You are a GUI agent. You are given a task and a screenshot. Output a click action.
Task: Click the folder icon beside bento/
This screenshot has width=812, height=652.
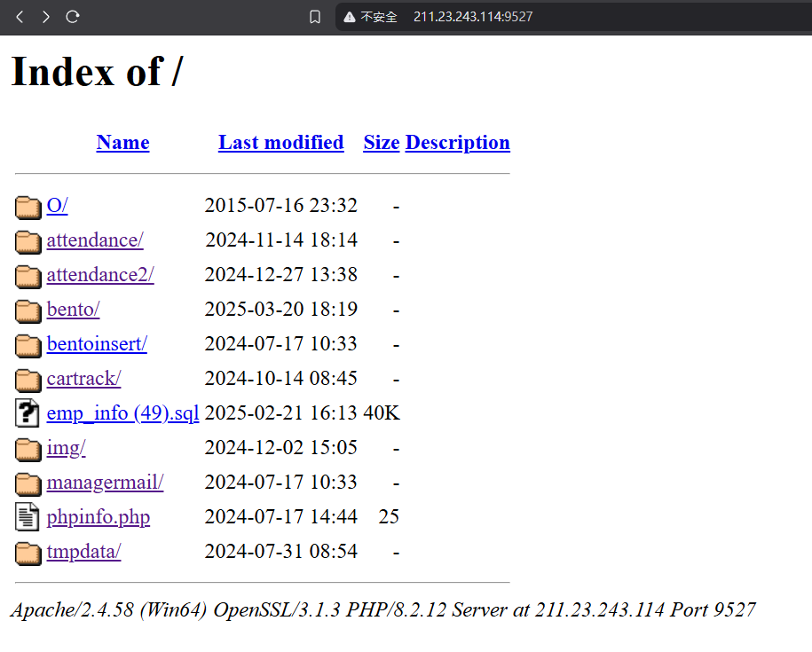pos(28,311)
